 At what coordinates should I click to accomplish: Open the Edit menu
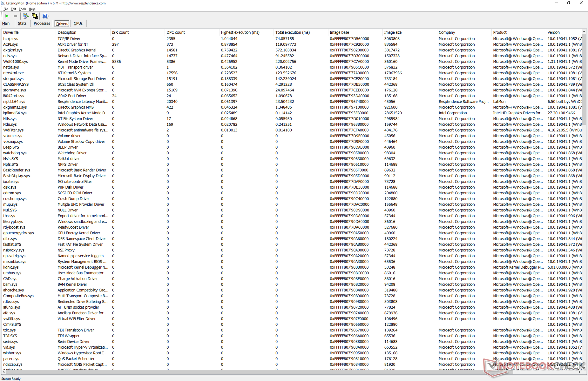point(13,9)
